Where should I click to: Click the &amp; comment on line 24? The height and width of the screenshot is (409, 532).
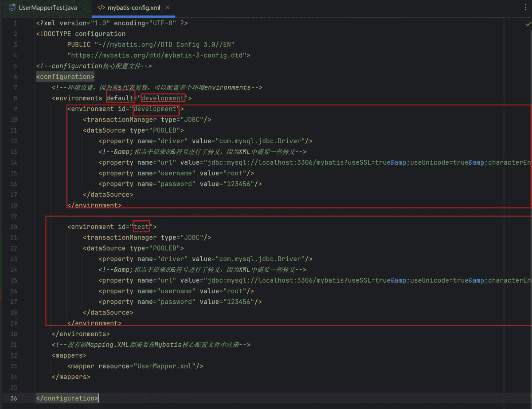(x=202, y=269)
